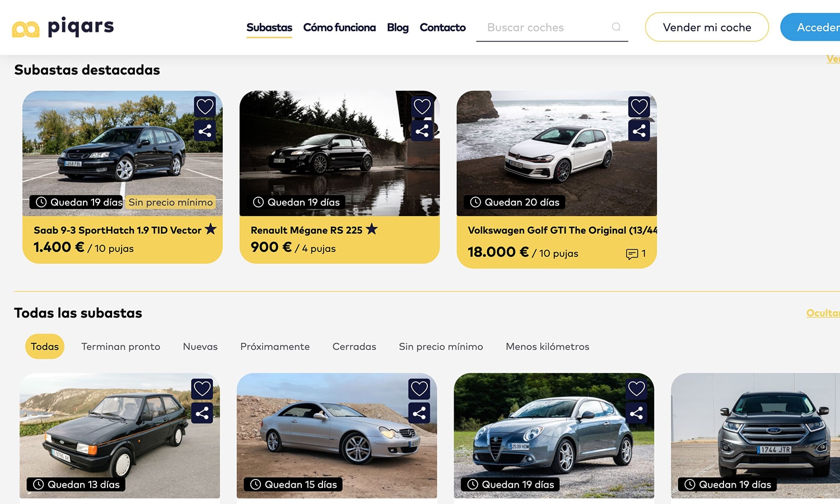840x504 pixels.
Task: Open comments on the Volkswagen Golf GTI card
Action: [636, 254]
